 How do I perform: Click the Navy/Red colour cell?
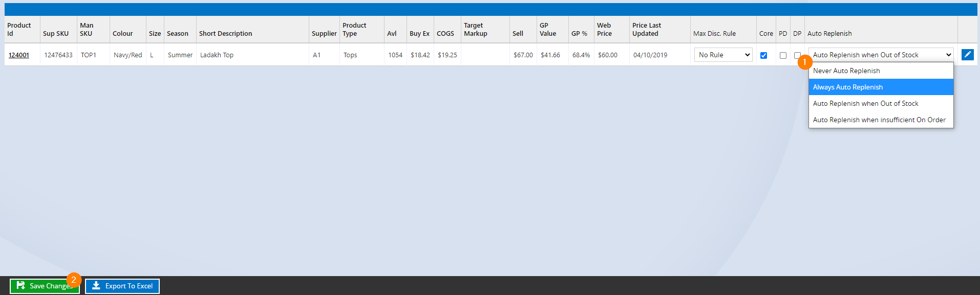[128, 55]
